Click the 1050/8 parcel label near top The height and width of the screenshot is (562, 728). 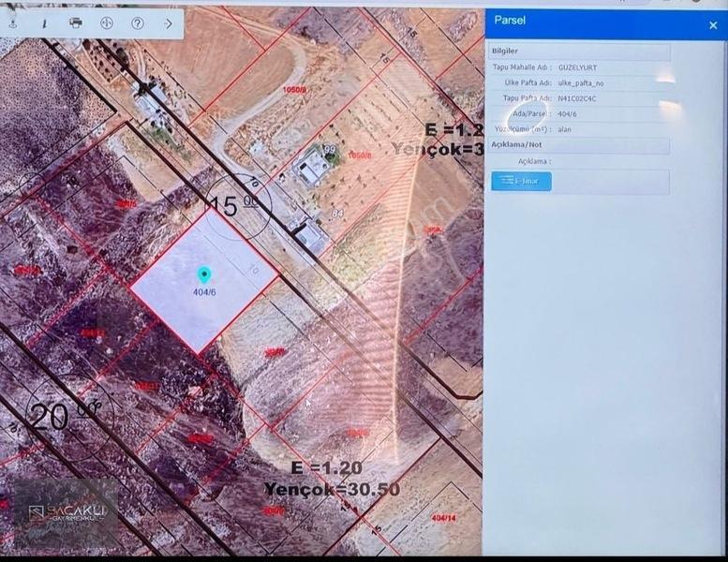[295, 90]
